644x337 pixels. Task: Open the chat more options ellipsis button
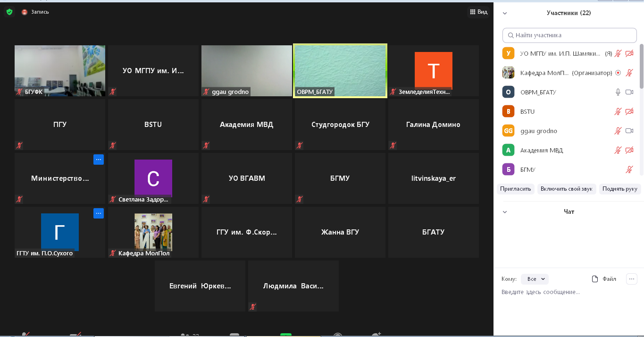631,279
